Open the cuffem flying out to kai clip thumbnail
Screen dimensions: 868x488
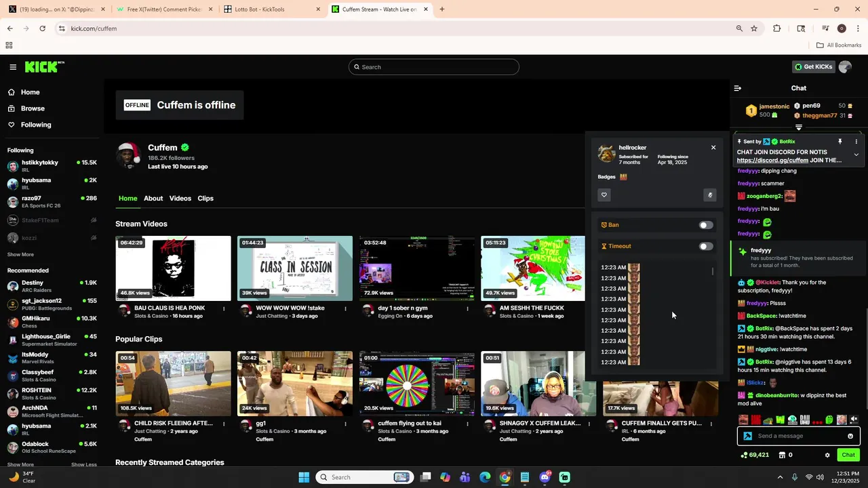pos(417,384)
